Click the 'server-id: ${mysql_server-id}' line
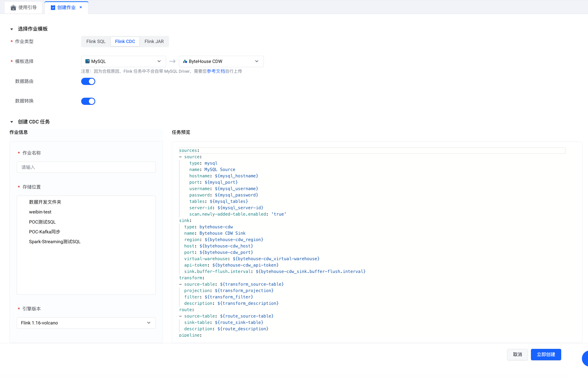This screenshot has height=377, width=588. [x=226, y=208]
